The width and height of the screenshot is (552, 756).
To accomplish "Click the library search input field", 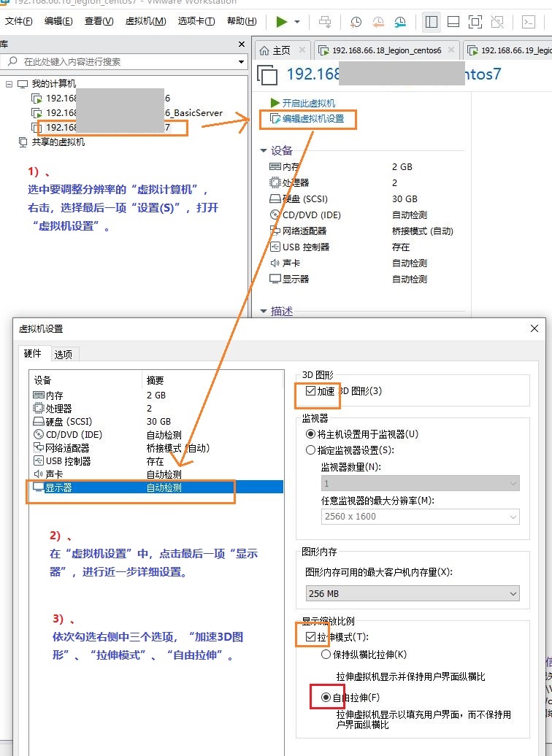I will pos(123,61).
